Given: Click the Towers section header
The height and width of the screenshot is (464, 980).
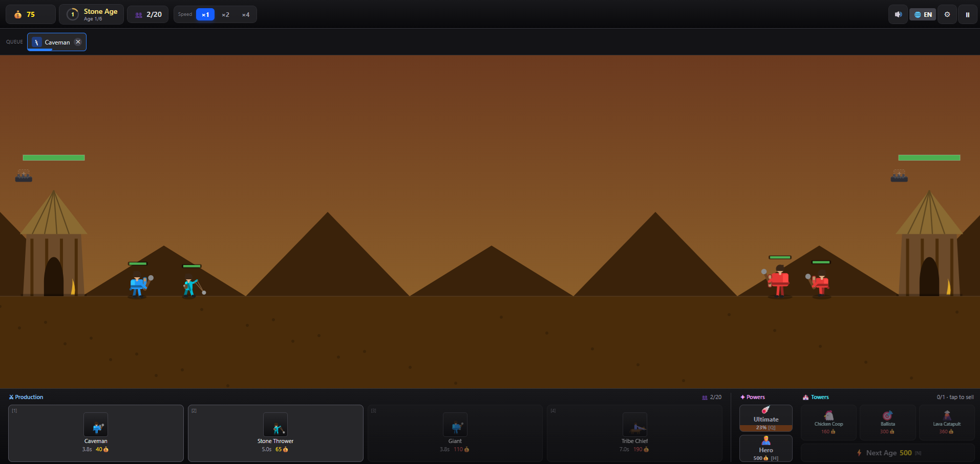Looking at the screenshot, I should coord(816,397).
